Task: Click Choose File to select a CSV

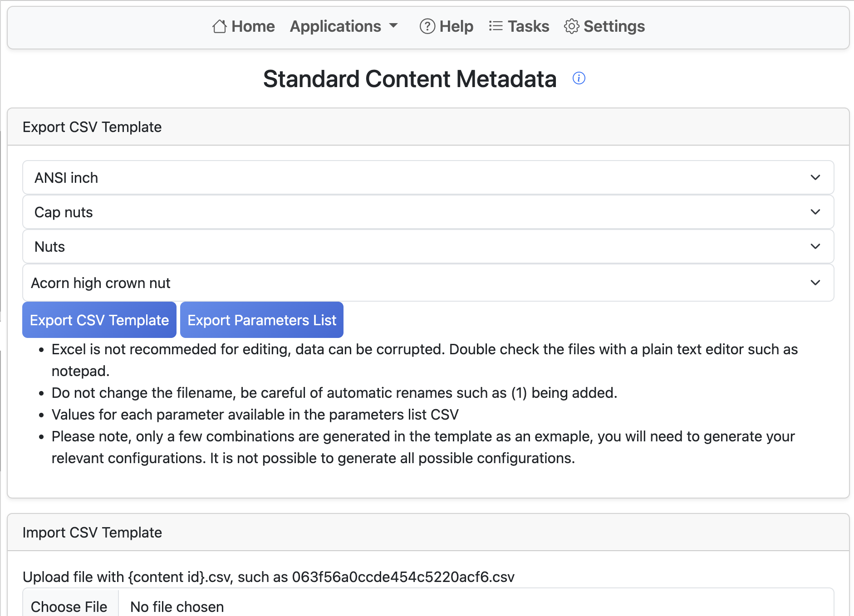Action: click(x=69, y=606)
